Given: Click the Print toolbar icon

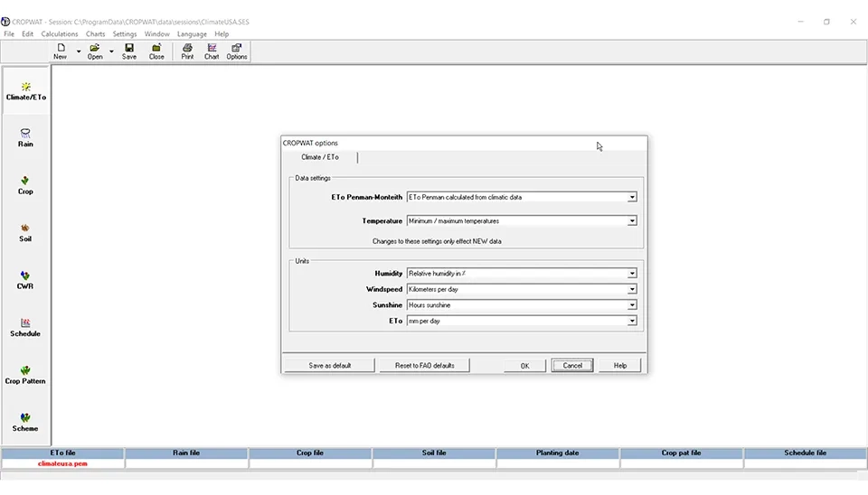Looking at the screenshot, I should pos(187,51).
